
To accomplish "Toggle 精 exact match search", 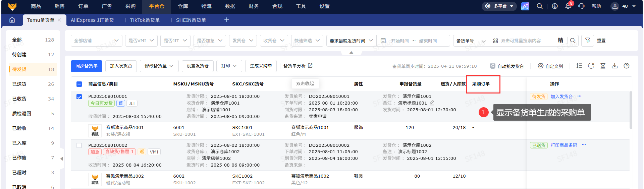I will click(560, 40).
